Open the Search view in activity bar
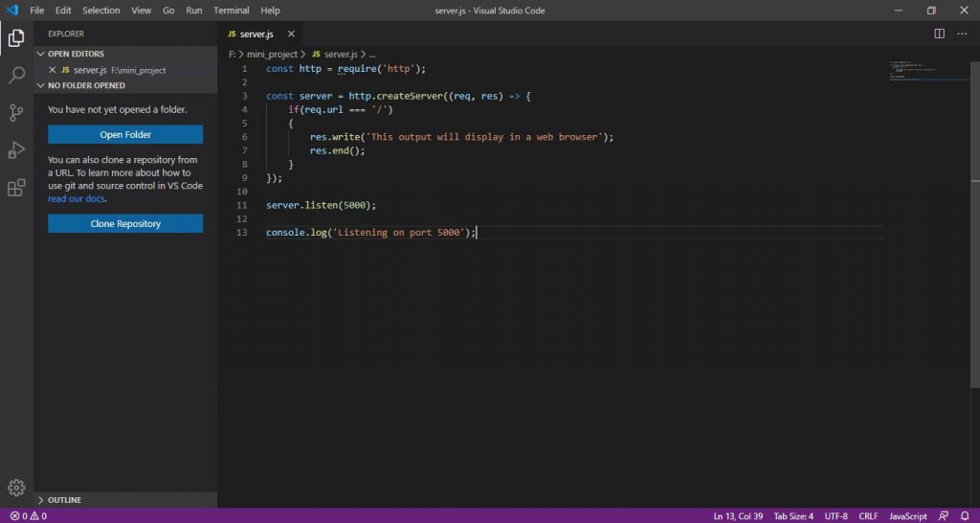Image resolution: width=980 pixels, height=523 pixels. [16, 76]
